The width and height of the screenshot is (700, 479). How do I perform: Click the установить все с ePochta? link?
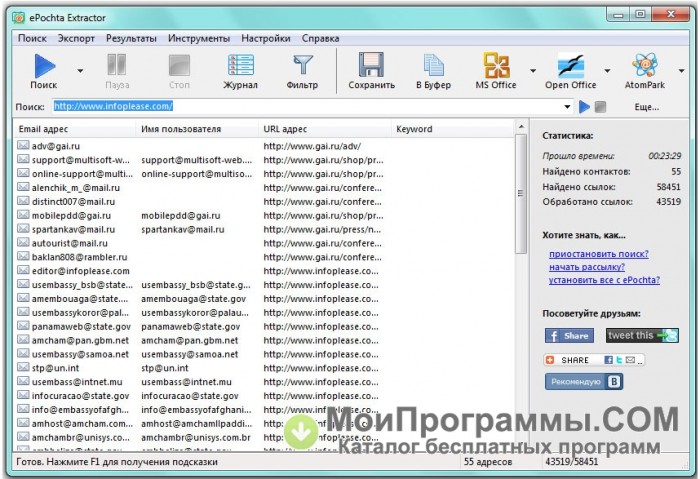[x=604, y=280]
